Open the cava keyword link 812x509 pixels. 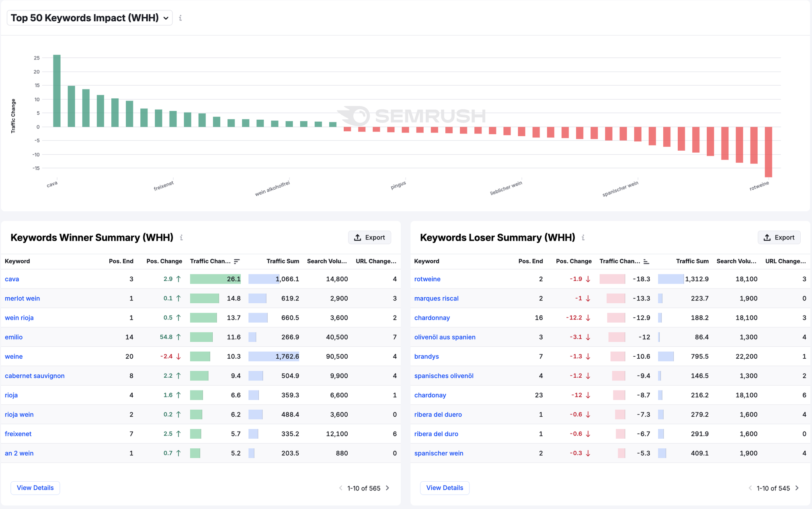[12, 279]
